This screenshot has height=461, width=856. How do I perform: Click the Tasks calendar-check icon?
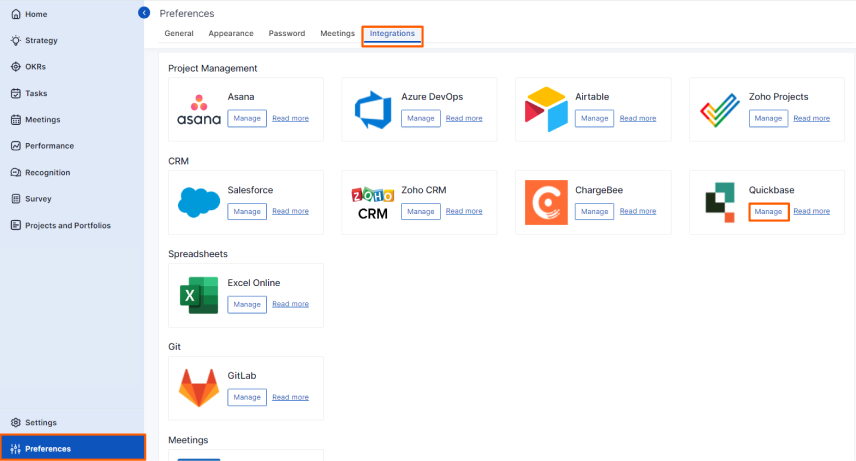point(16,93)
